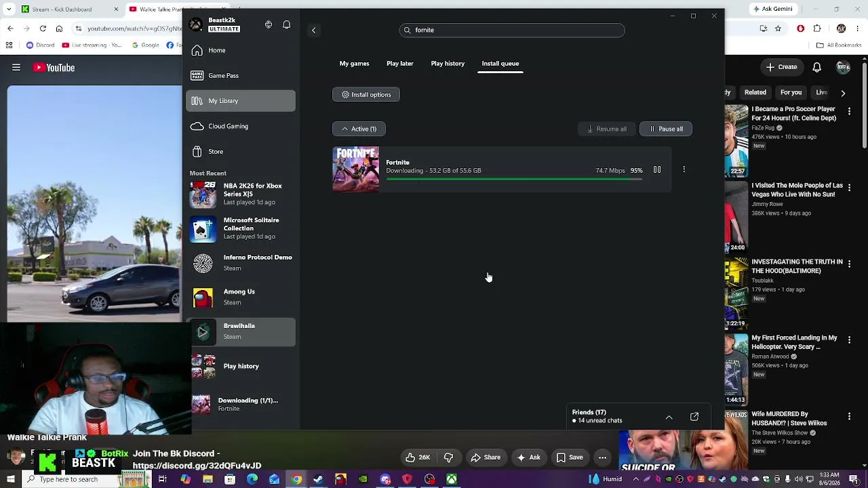Image resolution: width=868 pixels, height=488 pixels.
Task: Pause the Fortnite download
Action: tap(657, 169)
